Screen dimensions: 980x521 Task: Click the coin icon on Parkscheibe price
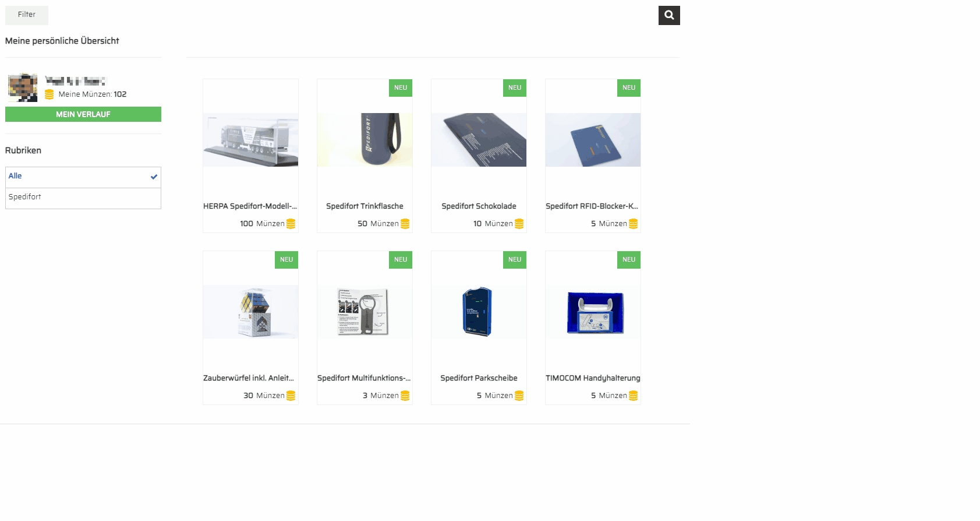tap(519, 396)
